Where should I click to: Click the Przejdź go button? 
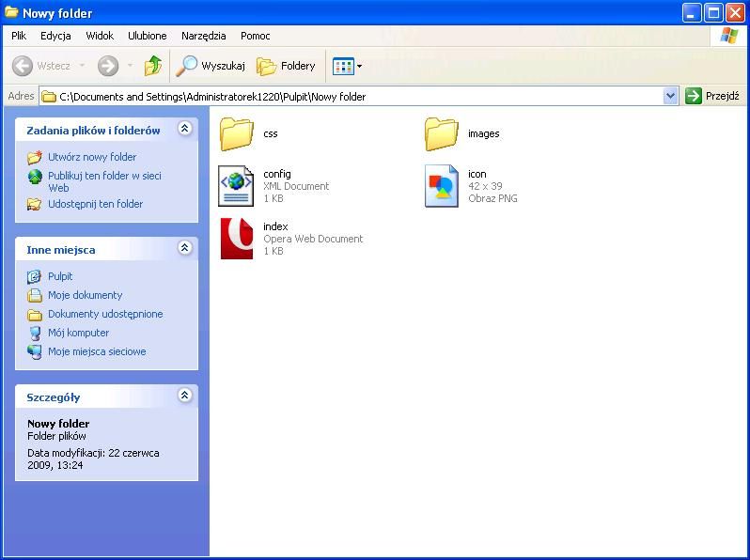tap(712, 96)
